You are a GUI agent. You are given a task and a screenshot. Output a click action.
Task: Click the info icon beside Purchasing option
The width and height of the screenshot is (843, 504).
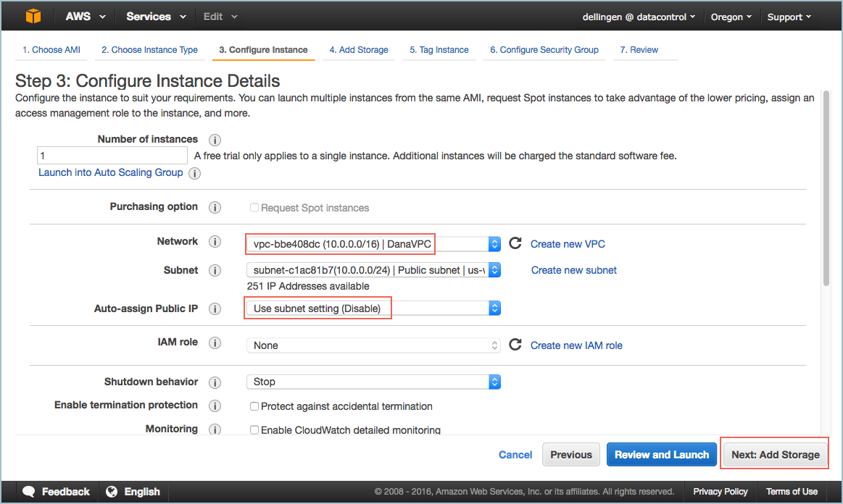(215, 207)
